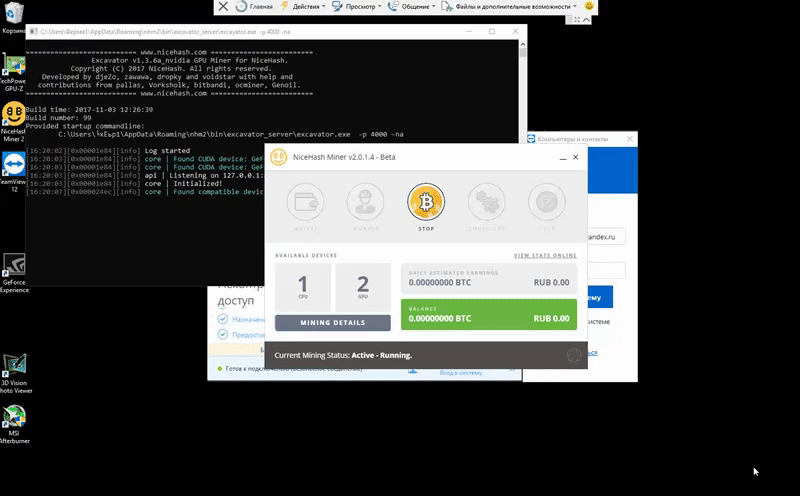The image size is (800, 496).
Task: Close the Компьютеры и контакты panel
Action: [630, 139]
